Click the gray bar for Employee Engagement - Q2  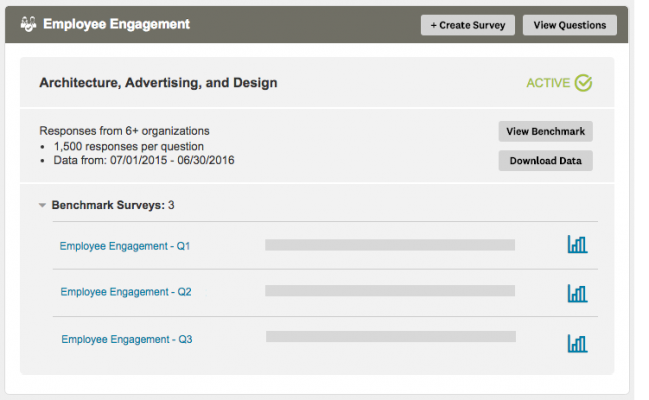[390, 291]
